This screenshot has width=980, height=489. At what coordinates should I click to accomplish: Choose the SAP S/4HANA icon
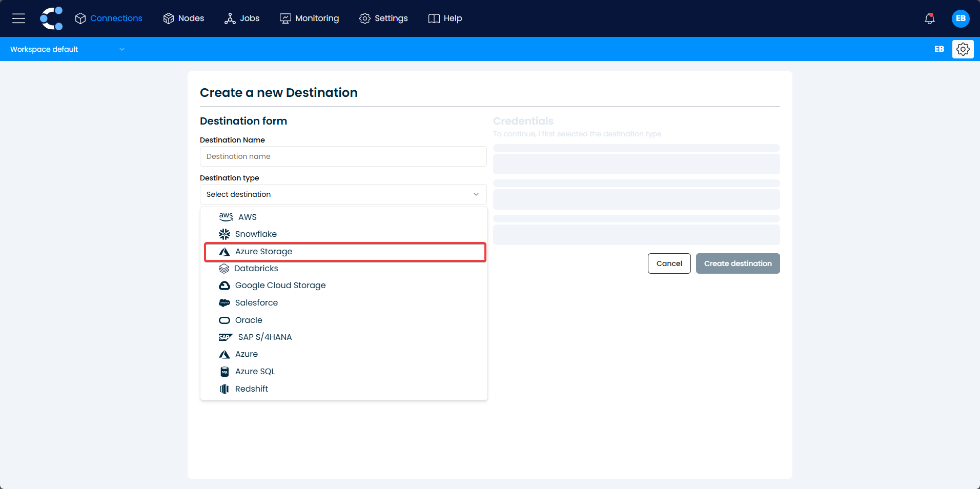[225, 337]
